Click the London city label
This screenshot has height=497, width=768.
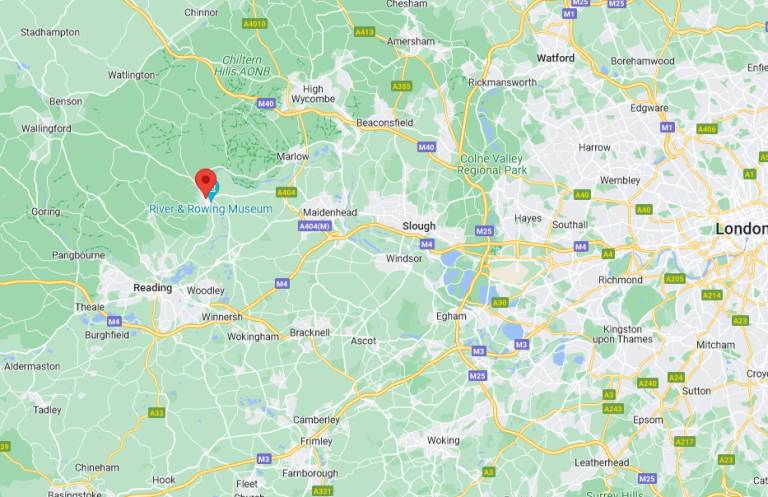[x=741, y=229]
